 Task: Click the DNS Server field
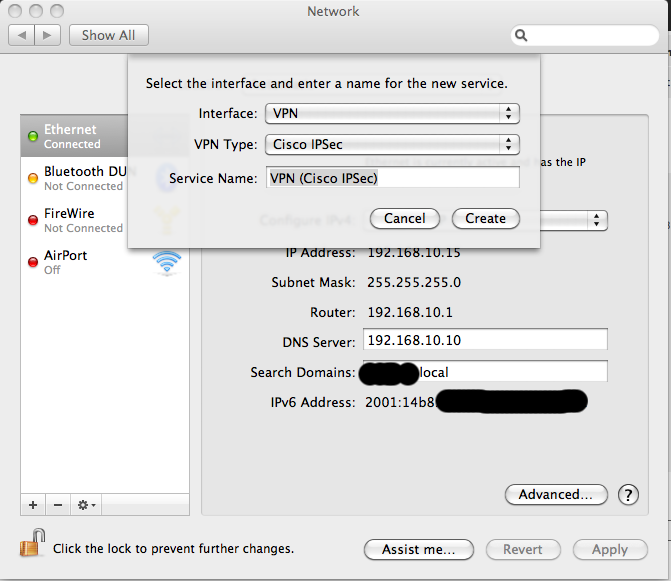click(x=485, y=340)
